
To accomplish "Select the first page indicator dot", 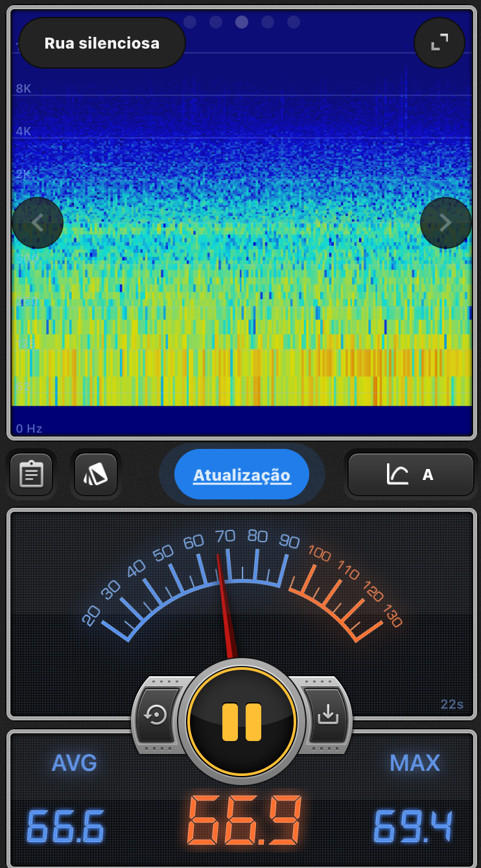I will (x=190, y=22).
